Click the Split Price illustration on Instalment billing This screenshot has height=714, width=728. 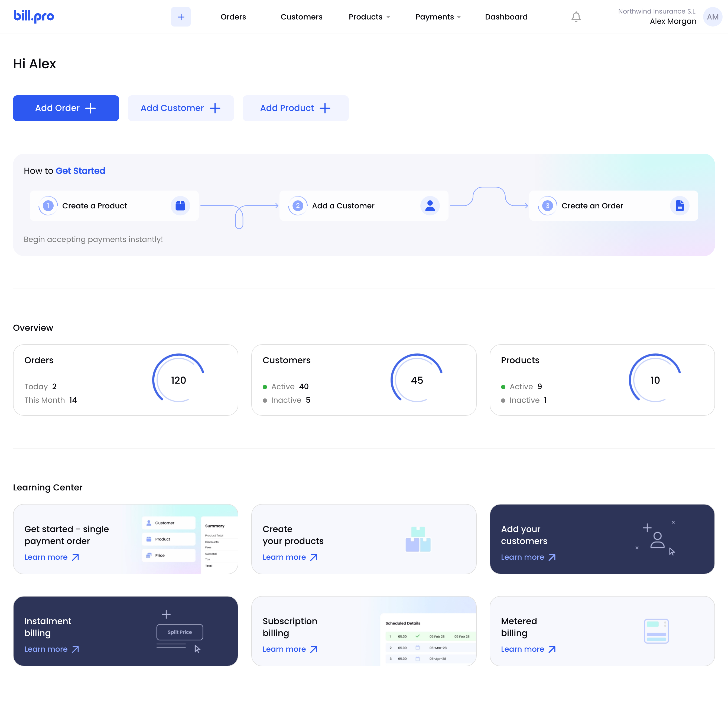pos(180,632)
